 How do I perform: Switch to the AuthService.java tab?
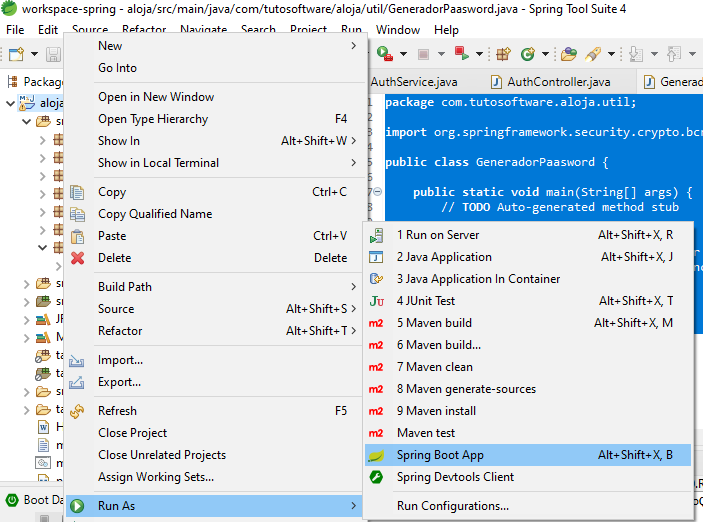pyautogui.click(x=414, y=82)
